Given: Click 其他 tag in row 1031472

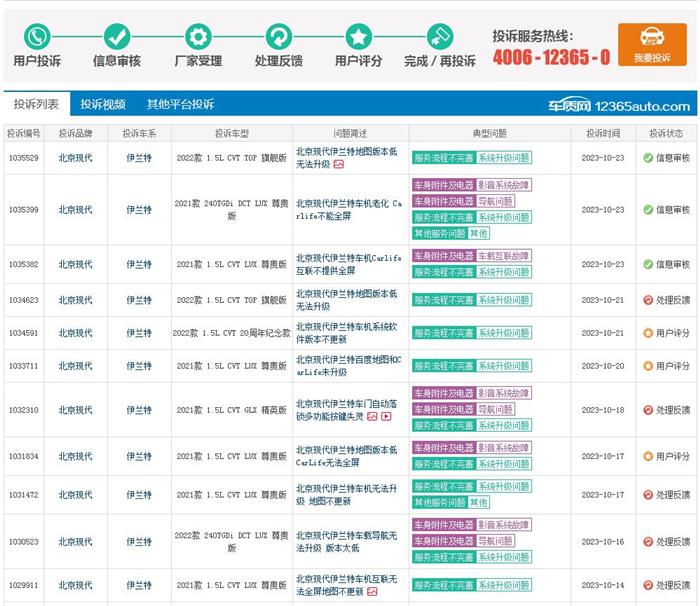Looking at the screenshot, I should [x=478, y=502].
